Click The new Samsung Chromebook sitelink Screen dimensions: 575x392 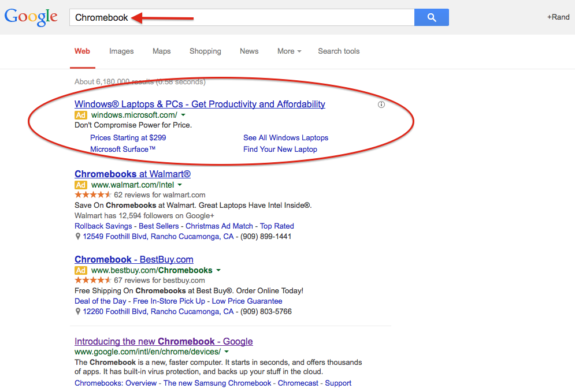(217, 383)
